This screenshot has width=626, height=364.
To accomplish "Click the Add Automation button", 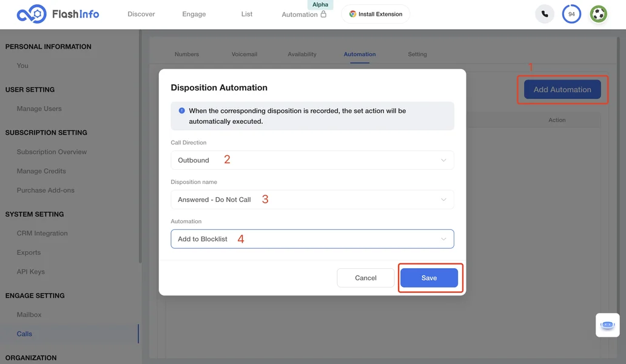I will 562,89.
